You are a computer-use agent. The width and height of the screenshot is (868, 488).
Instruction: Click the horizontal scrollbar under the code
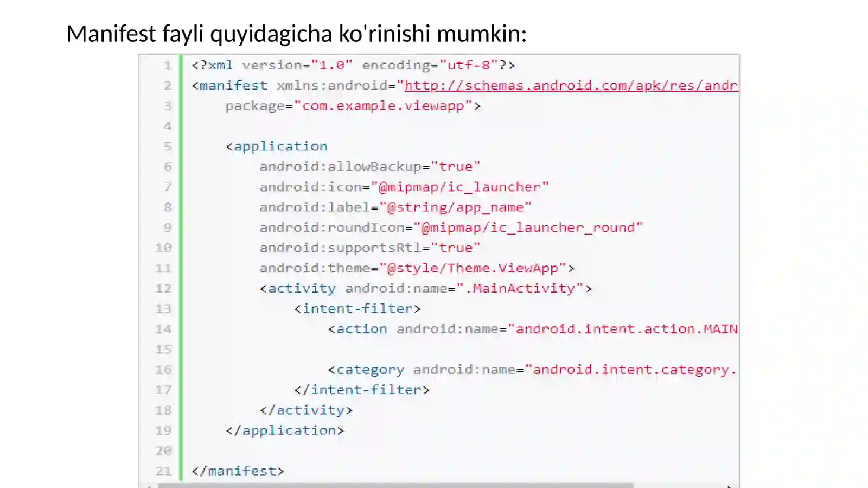click(x=396, y=485)
